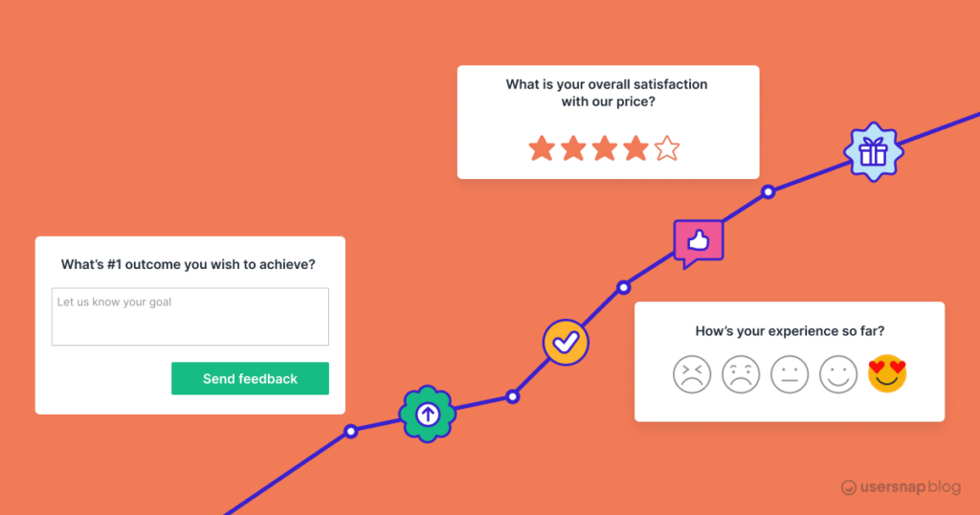Select the frowning face emoji
This screenshot has height=515, width=980.
741,373
